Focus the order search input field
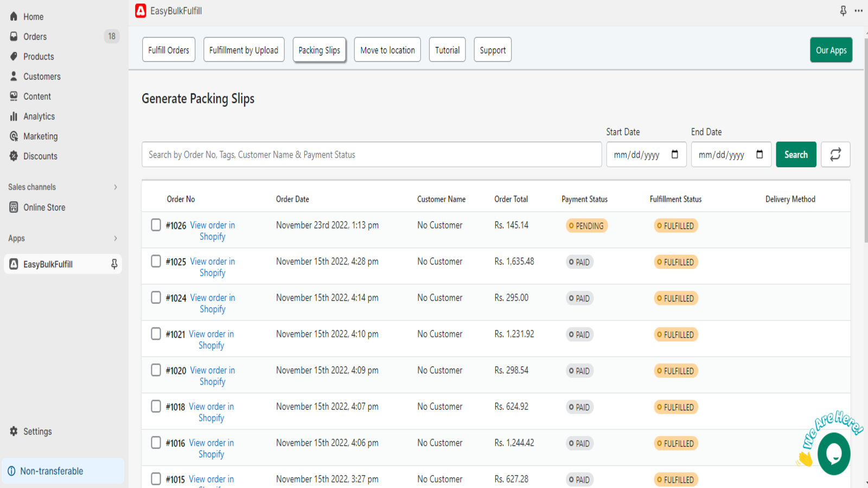 point(372,155)
